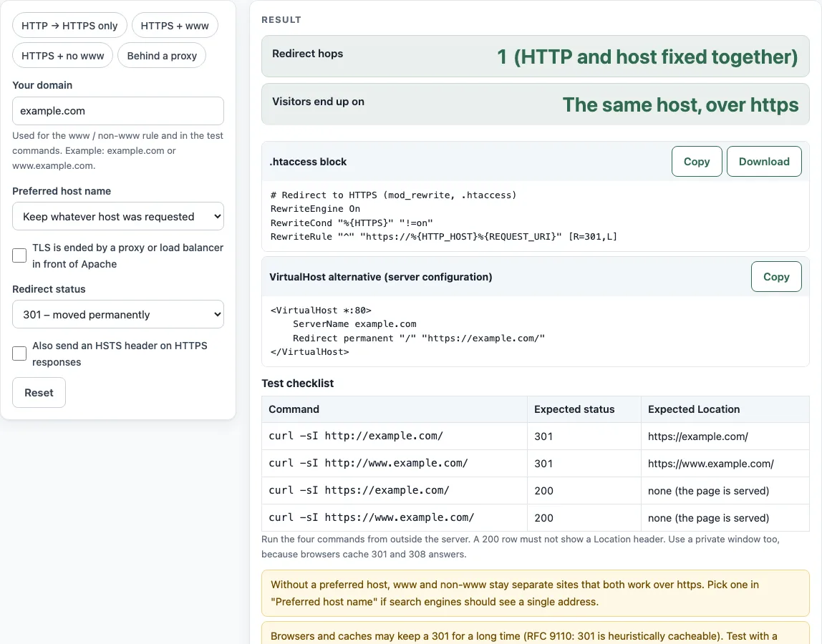Focus the 'Your domain' input field
This screenshot has width=822, height=644.
pos(118,111)
